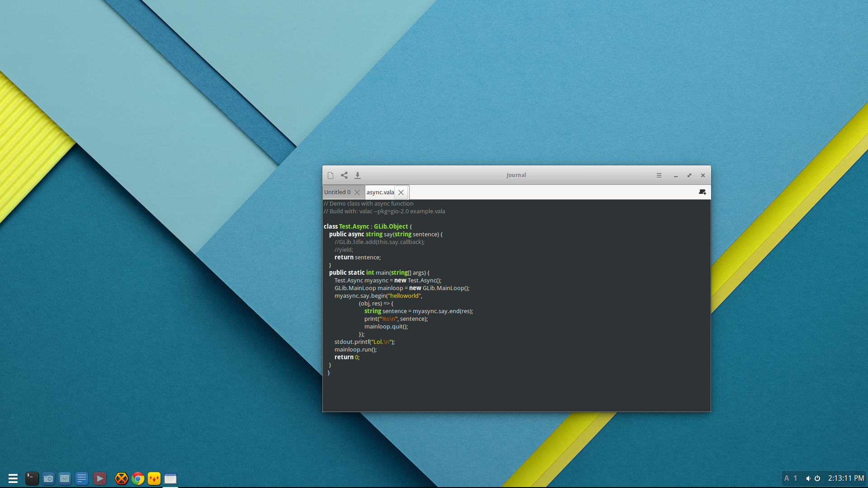The height and width of the screenshot is (488, 868).
Task: Click the 'mainloop.run();' line
Action: (x=355, y=350)
